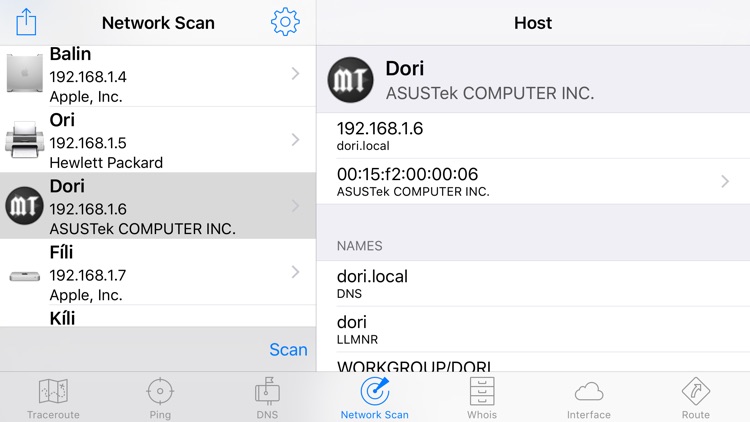
Task: Select the Ori host name
Action: tap(62, 120)
